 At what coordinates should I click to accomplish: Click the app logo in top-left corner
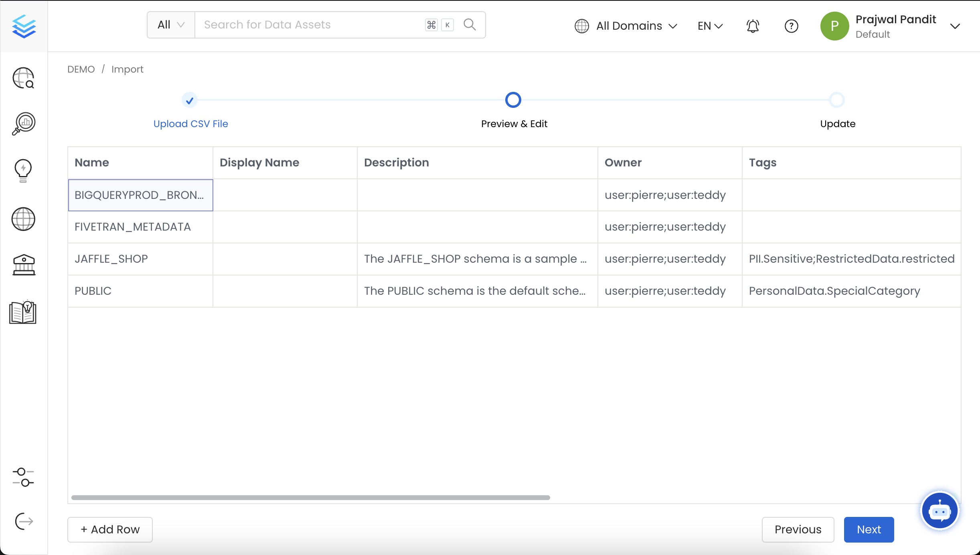(x=24, y=26)
